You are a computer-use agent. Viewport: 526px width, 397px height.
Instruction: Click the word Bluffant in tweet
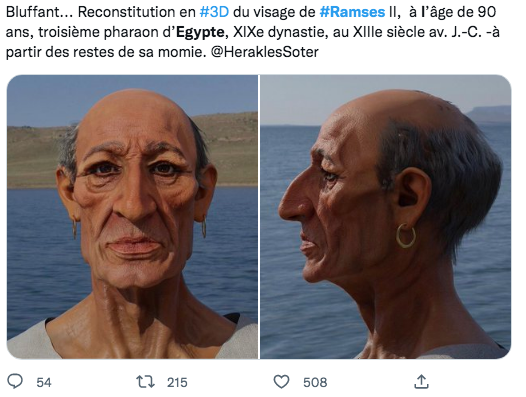[x=32, y=12]
